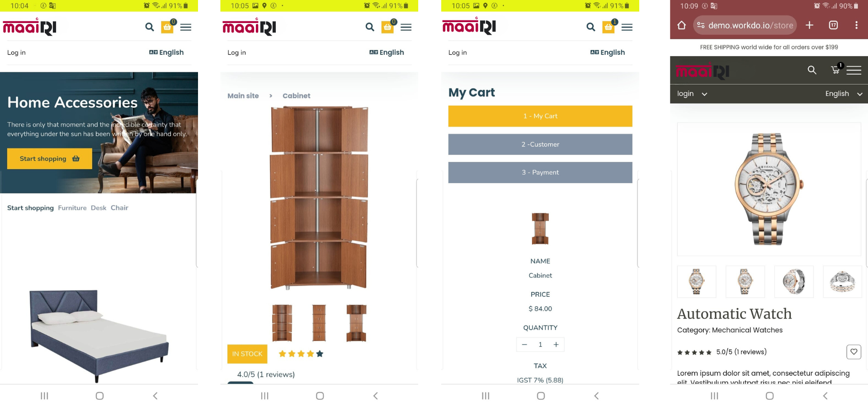Select 2 - Customer checkout step

point(540,144)
